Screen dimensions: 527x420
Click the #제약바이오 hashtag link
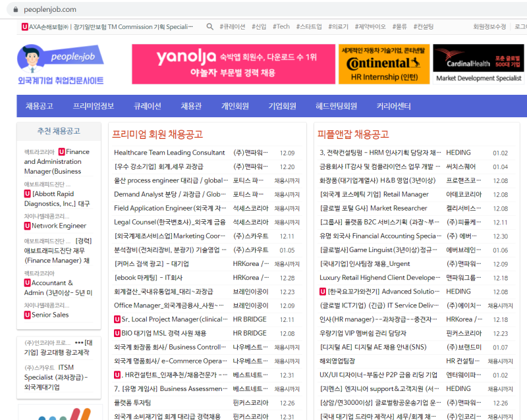click(370, 27)
